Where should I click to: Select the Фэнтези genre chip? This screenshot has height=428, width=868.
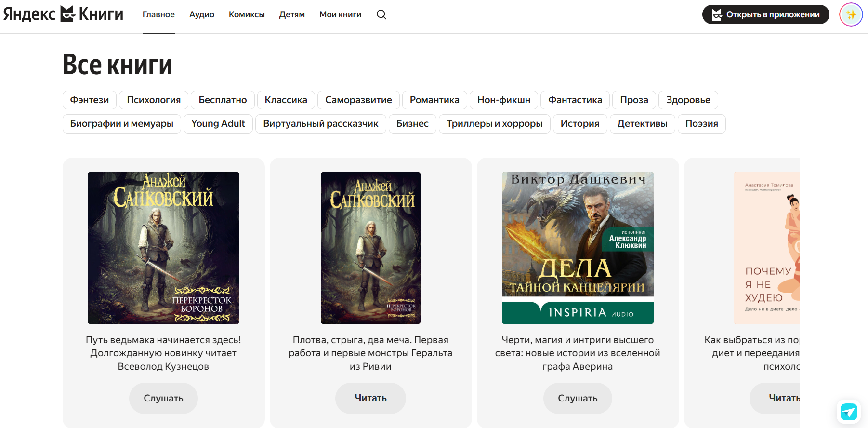90,100
